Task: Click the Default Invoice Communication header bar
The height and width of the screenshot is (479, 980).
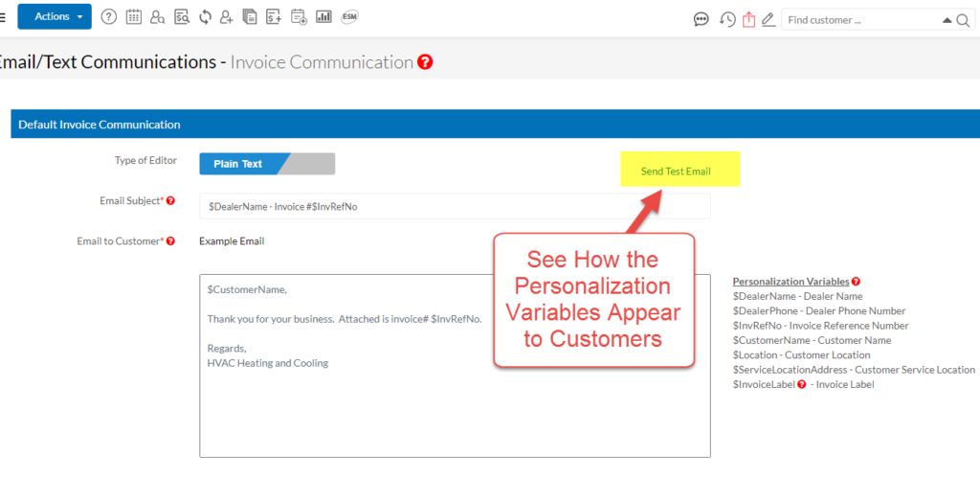Action: pos(495,124)
